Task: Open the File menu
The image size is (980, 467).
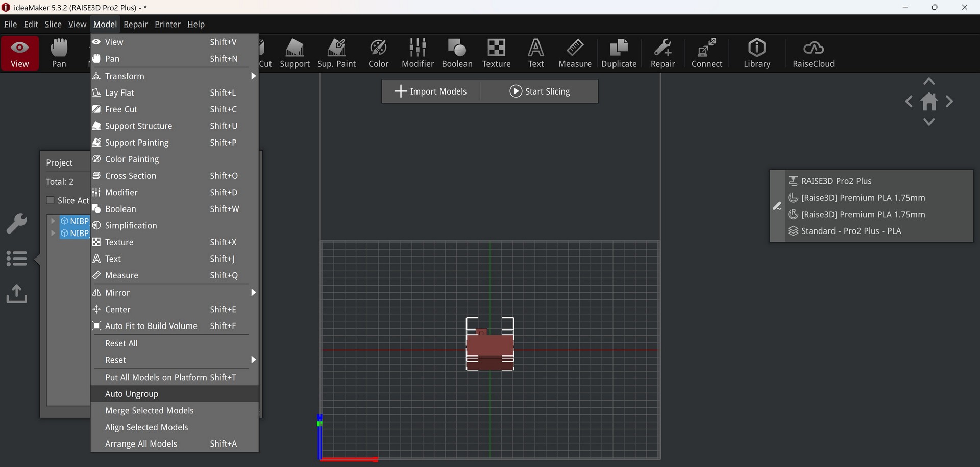Action: (10, 24)
